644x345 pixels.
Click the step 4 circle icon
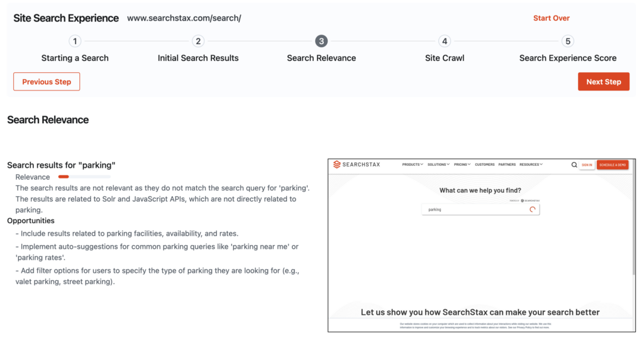coord(445,41)
